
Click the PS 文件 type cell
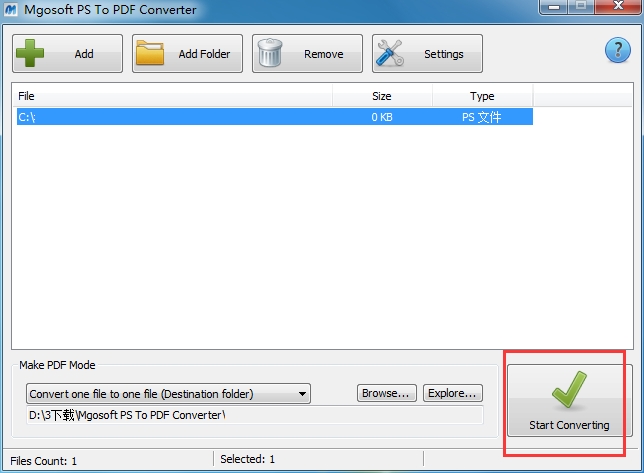[481, 117]
